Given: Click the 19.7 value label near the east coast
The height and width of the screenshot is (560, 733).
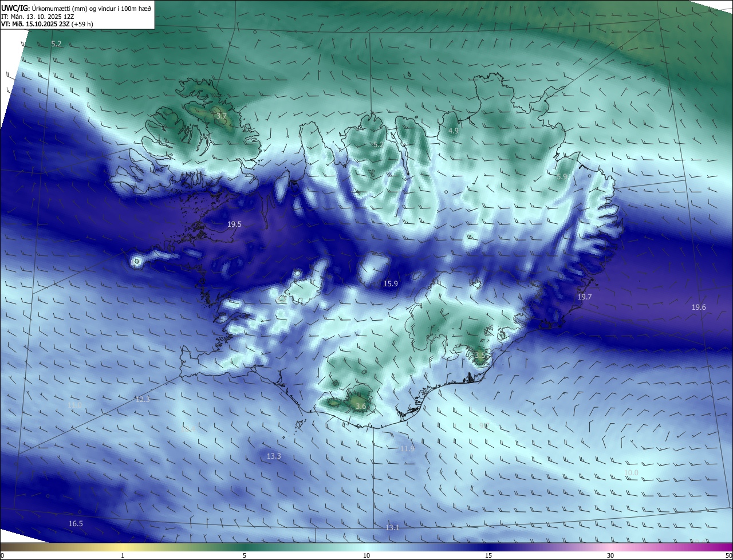Looking at the screenshot, I should [x=585, y=297].
